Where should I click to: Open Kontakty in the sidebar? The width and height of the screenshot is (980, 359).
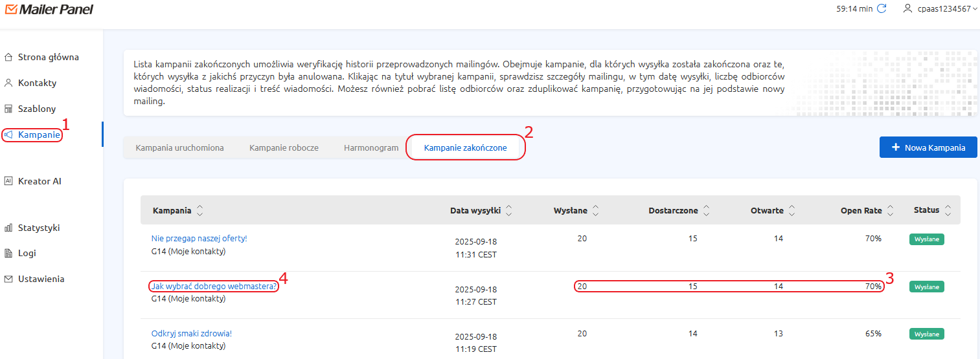[x=37, y=83]
